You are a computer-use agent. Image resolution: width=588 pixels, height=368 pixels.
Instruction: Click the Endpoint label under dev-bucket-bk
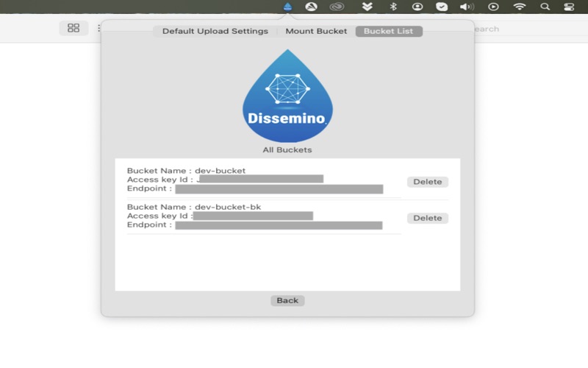[149, 224]
